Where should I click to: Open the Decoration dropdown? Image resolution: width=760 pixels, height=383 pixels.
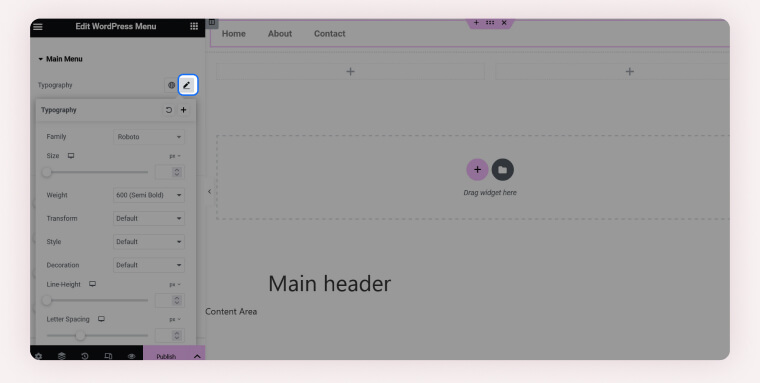[149, 265]
